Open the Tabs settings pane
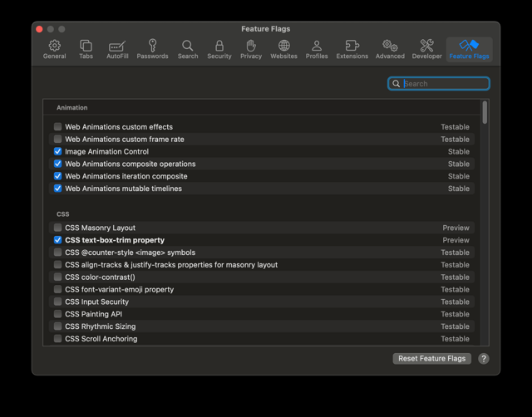532x417 pixels. 86,50
